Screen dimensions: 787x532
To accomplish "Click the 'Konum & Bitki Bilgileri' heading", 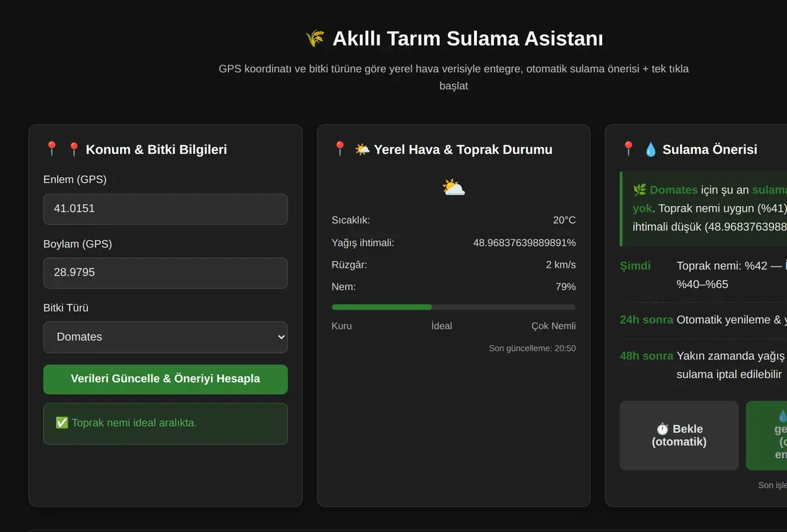I will pos(156,150).
